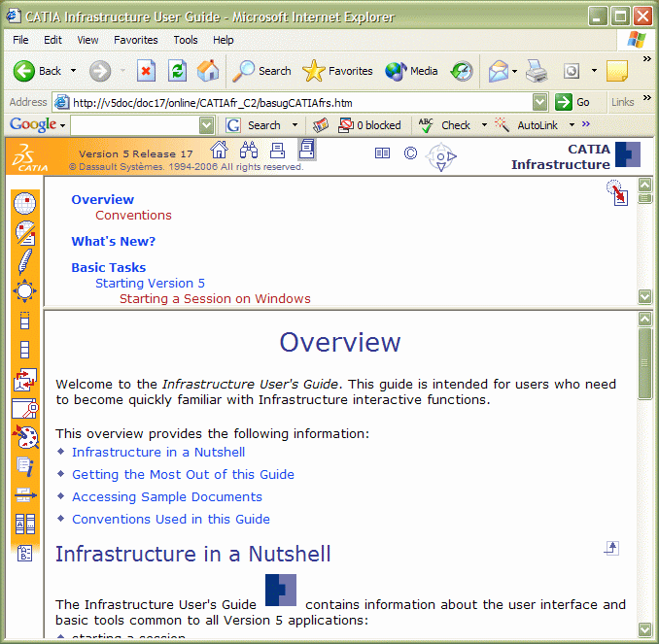Click the single printer icon in CATIA header
This screenshot has height=644, width=659.
coord(277,150)
